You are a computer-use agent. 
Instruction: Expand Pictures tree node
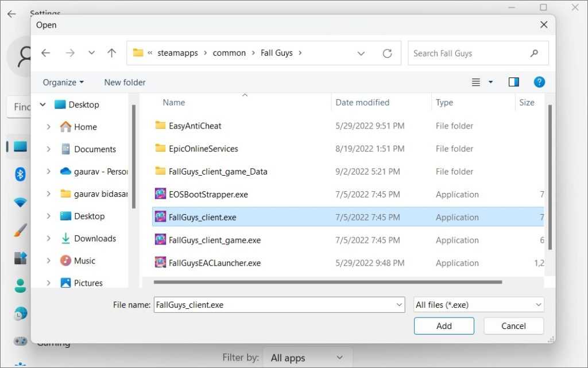(x=48, y=283)
